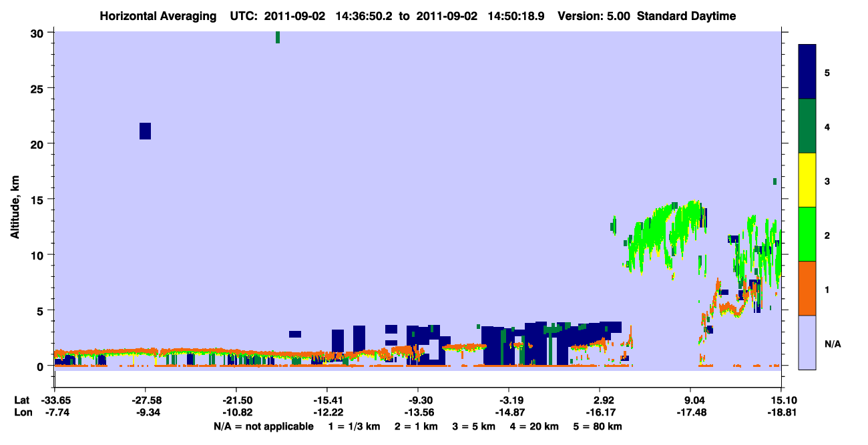Click the bright green legend swatch for 2

(x=807, y=234)
